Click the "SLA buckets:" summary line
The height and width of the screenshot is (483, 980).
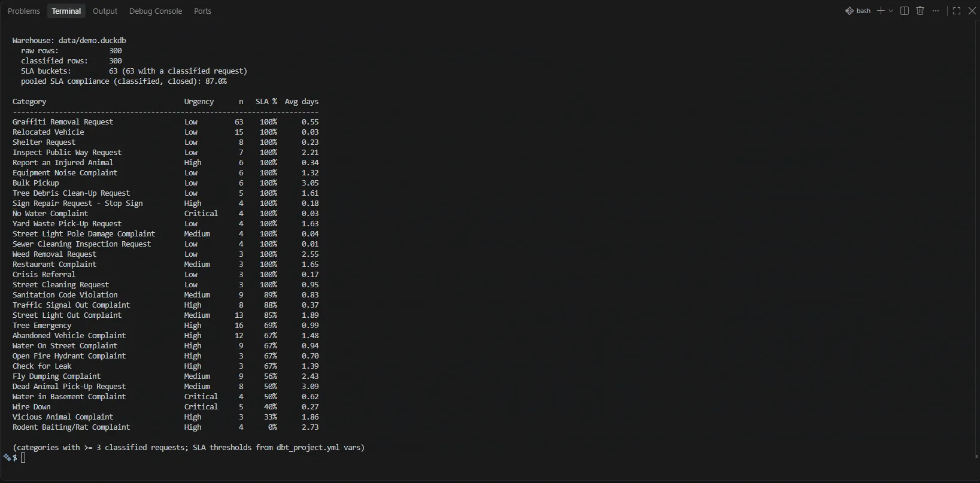coord(134,71)
